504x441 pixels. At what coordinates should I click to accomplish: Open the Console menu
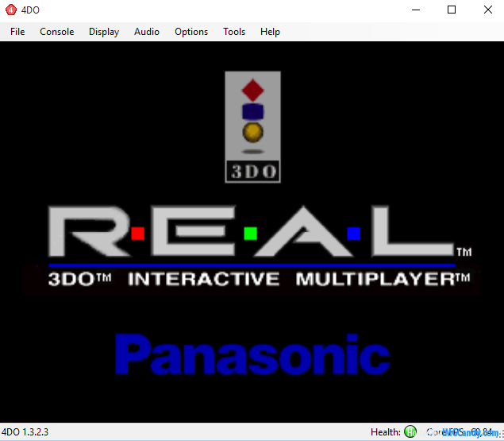pyautogui.click(x=57, y=32)
